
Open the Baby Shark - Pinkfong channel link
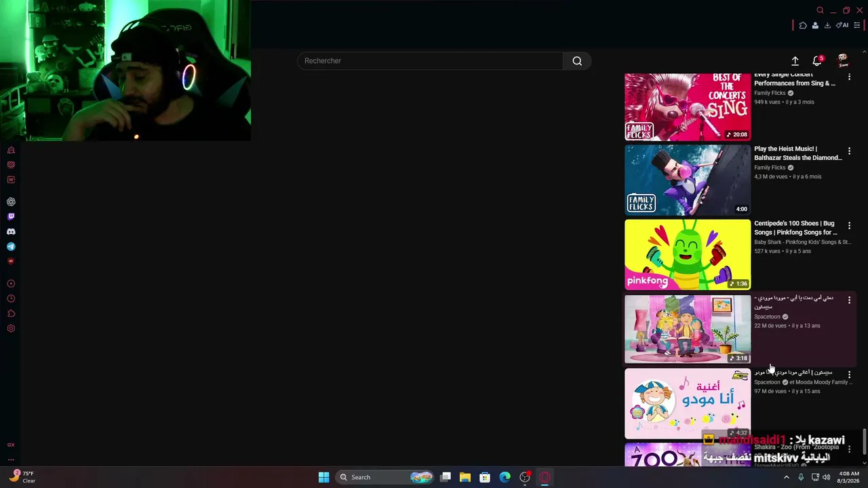point(802,242)
